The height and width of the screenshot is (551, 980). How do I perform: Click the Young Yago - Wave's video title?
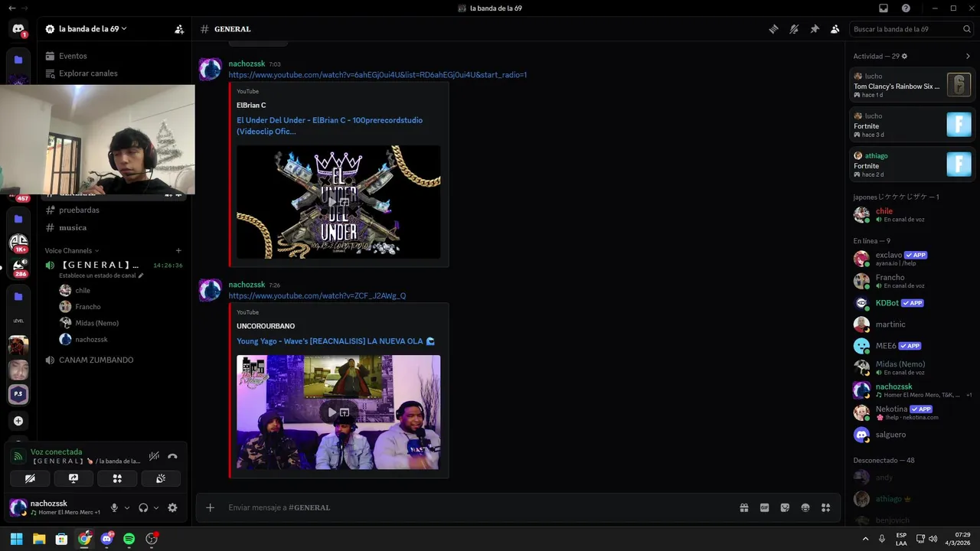[x=335, y=341]
